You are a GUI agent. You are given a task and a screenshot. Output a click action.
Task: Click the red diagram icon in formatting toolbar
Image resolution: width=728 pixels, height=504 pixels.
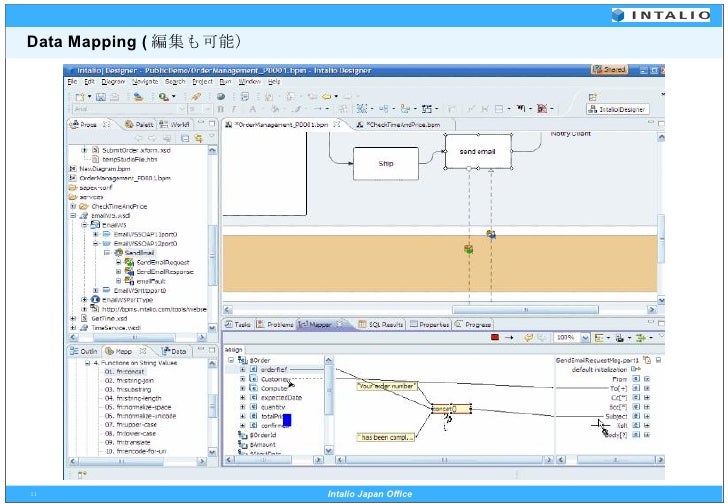[x=542, y=109]
